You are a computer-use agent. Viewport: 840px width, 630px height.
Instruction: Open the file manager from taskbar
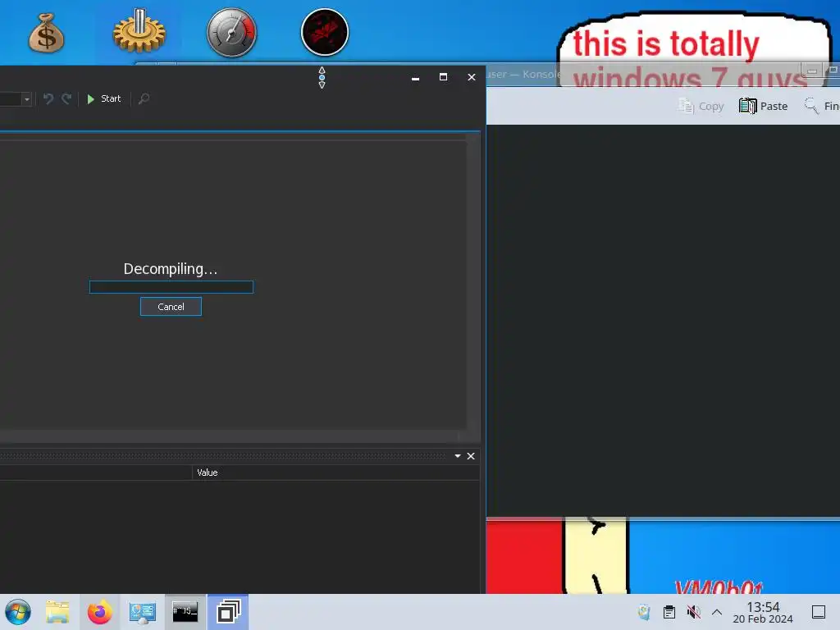tap(57, 612)
